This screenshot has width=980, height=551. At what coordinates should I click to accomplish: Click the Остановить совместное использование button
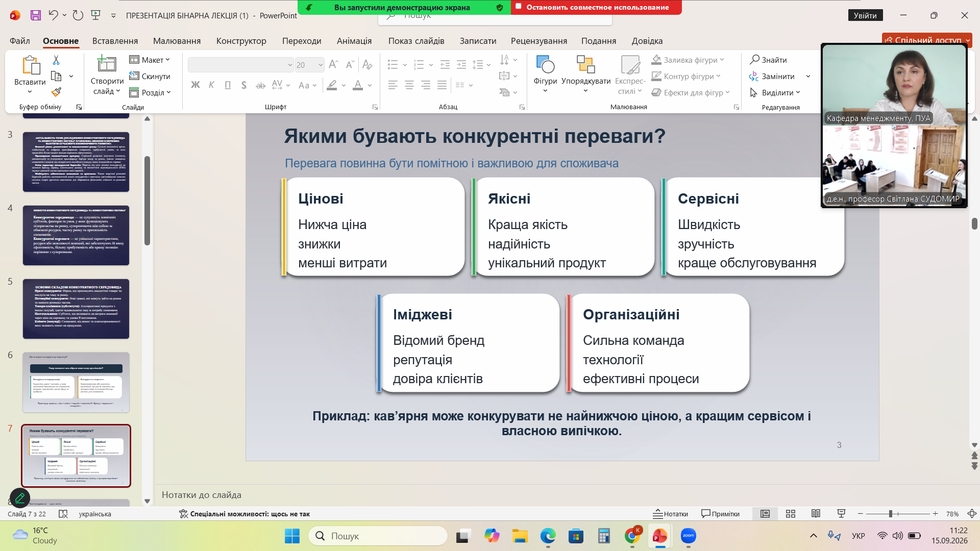click(596, 7)
